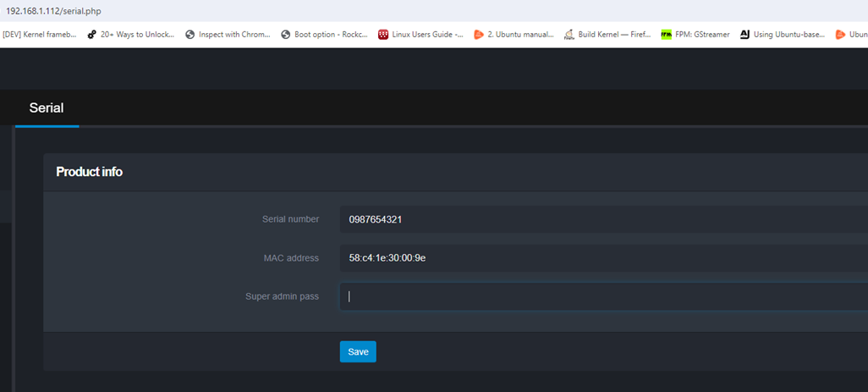Image resolution: width=868 pixels, height=392 pixels.
Task: Focus the Serial number input field
Action: (x=601, y=219)
